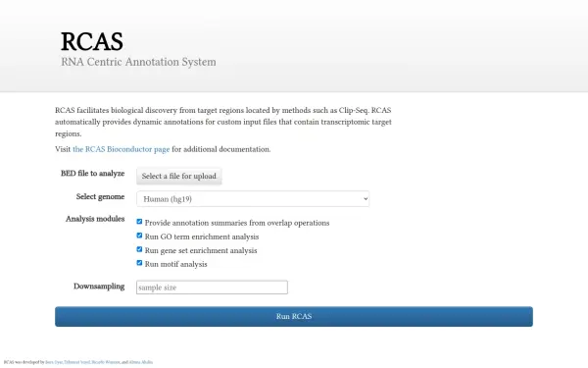Click the Select a file for upload button
The image size is (588, 368).
pos(179,176)
